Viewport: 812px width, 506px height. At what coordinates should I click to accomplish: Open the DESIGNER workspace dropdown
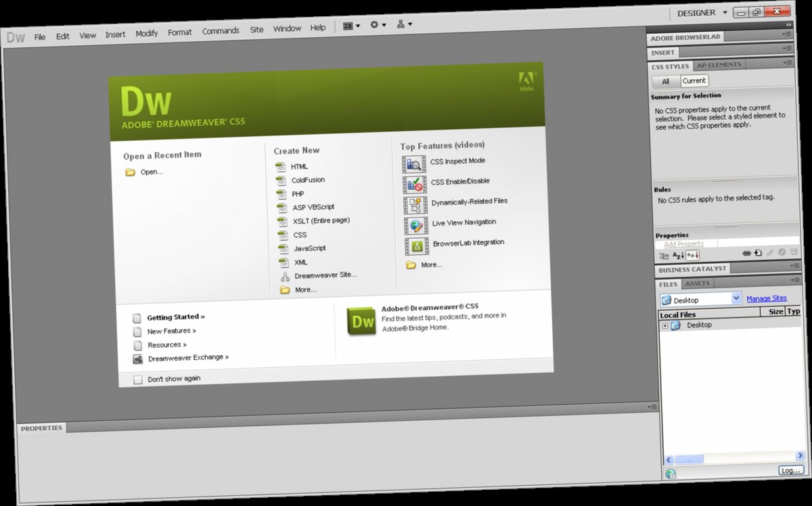[702, 13]
